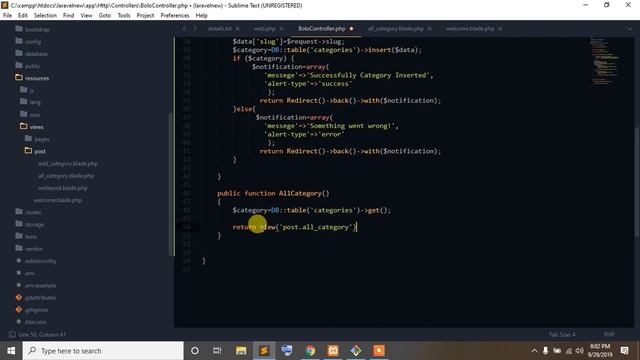Expand the bootstrap folder
Image resolution: width=640 pixels, height=360 pixels.
pyautogui.click(x=32, y=29)
